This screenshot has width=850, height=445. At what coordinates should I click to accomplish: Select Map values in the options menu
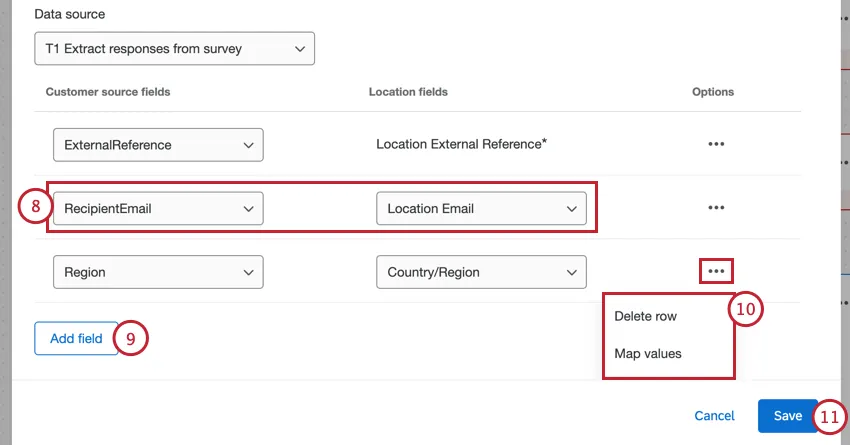coord(648,353)
